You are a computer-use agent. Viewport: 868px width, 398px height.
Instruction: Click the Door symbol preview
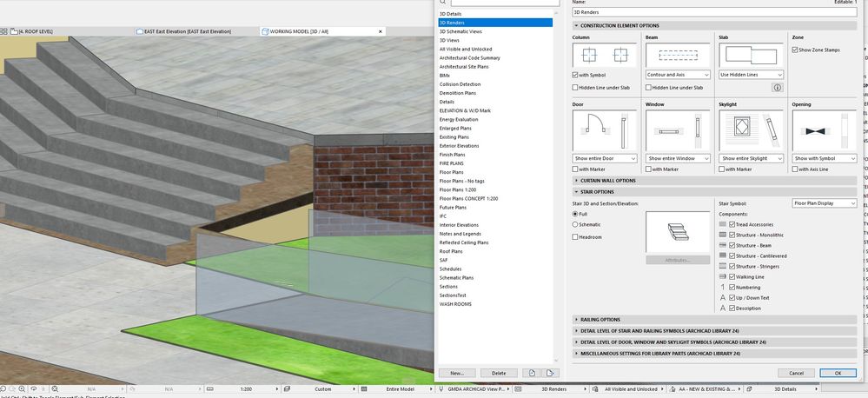pos(606,131)
